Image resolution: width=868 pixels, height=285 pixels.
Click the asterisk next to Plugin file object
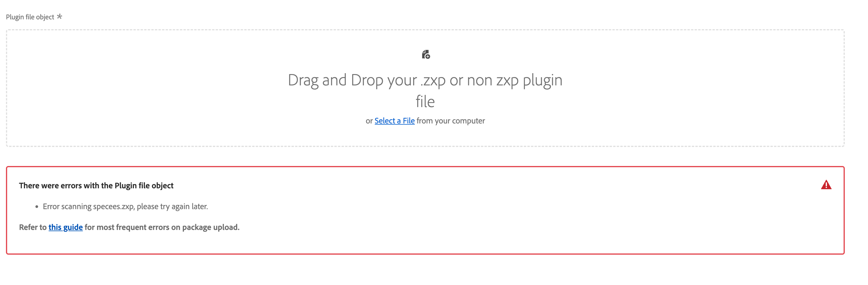pos(59,15)
